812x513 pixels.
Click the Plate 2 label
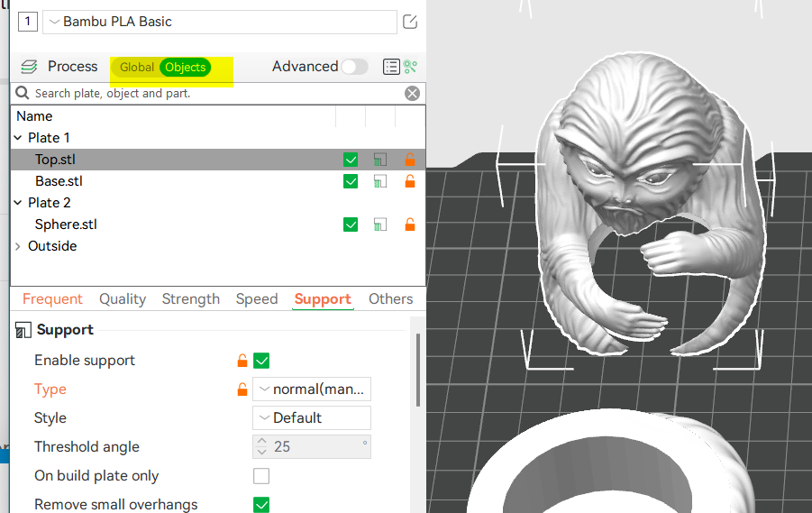click(50, 203)
